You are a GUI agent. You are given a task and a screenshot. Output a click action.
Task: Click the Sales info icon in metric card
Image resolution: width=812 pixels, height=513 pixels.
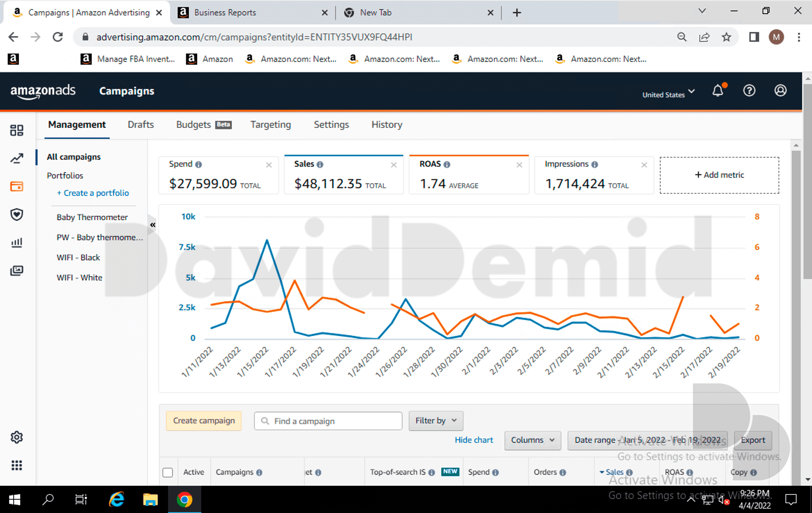pyautogui.click(x=320, y=165)
